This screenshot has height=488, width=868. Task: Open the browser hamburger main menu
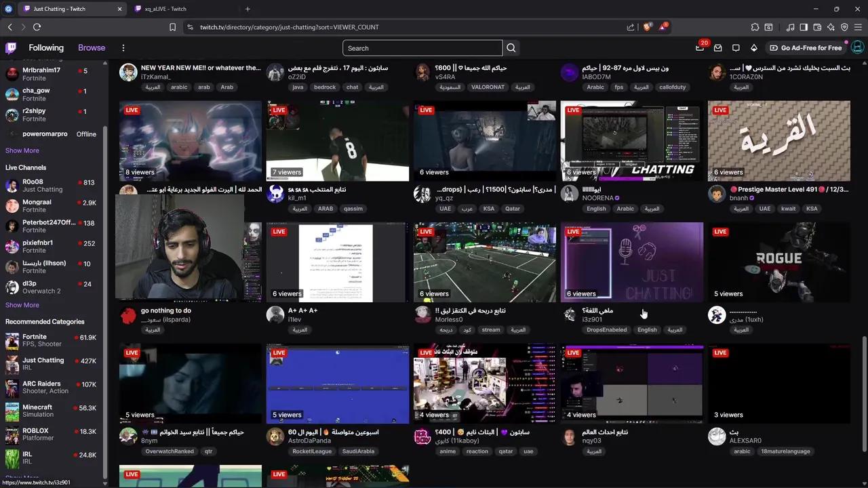pos(858,27)
